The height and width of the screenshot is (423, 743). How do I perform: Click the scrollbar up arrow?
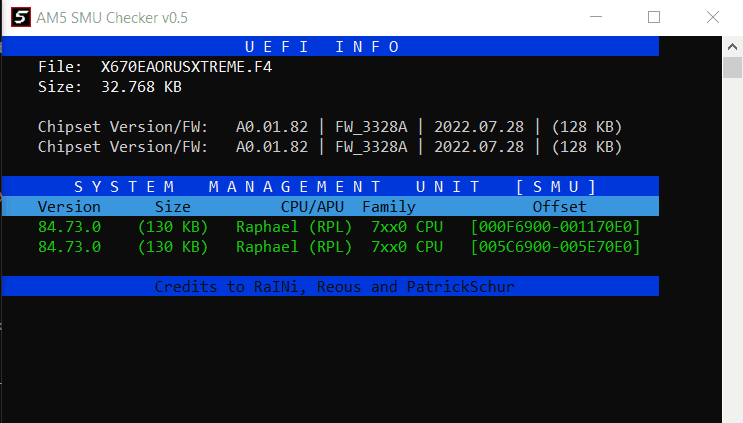coord(733,46)
